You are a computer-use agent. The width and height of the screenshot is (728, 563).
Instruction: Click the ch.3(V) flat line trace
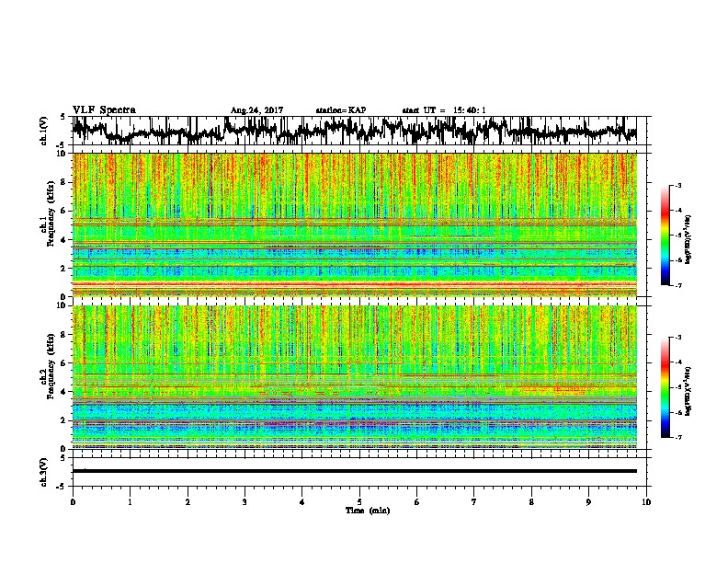[x=354, y=471]
